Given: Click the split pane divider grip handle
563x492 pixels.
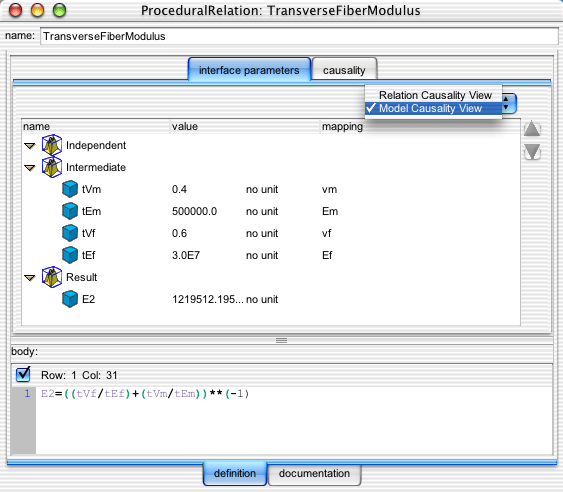Looking at the screenshot, I should (282, 340).
